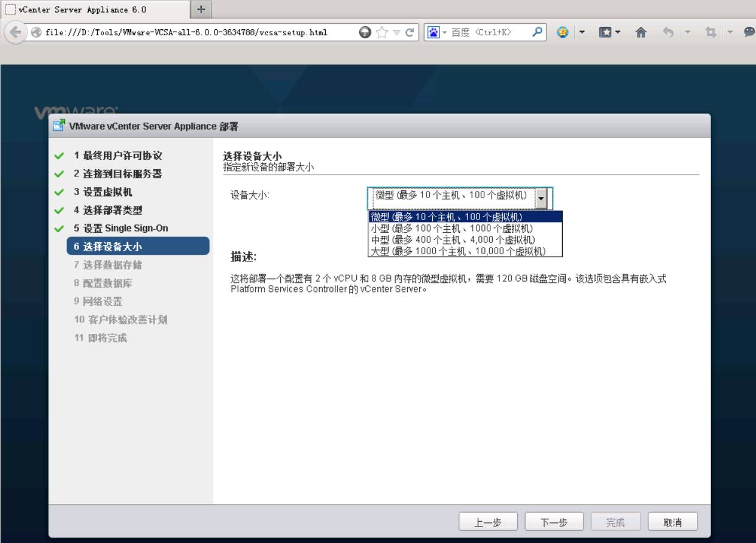
Task: Click step 11 即将完成
Action: point(100,337)
